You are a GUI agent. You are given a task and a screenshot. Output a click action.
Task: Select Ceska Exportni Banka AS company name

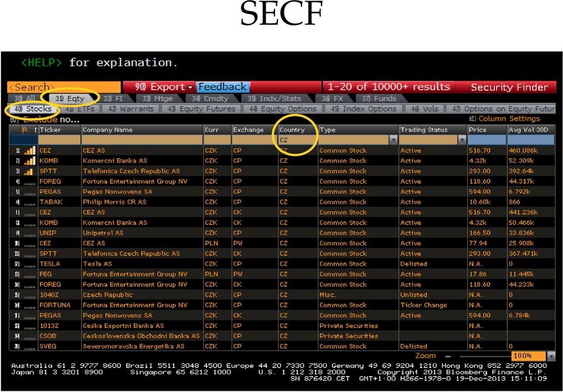123,326
